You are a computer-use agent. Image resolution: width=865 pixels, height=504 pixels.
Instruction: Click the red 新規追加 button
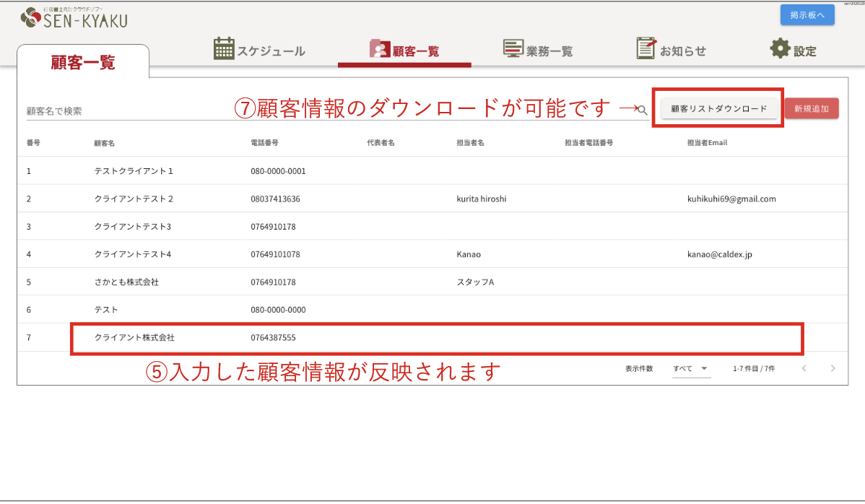click(x=812, y=109)
